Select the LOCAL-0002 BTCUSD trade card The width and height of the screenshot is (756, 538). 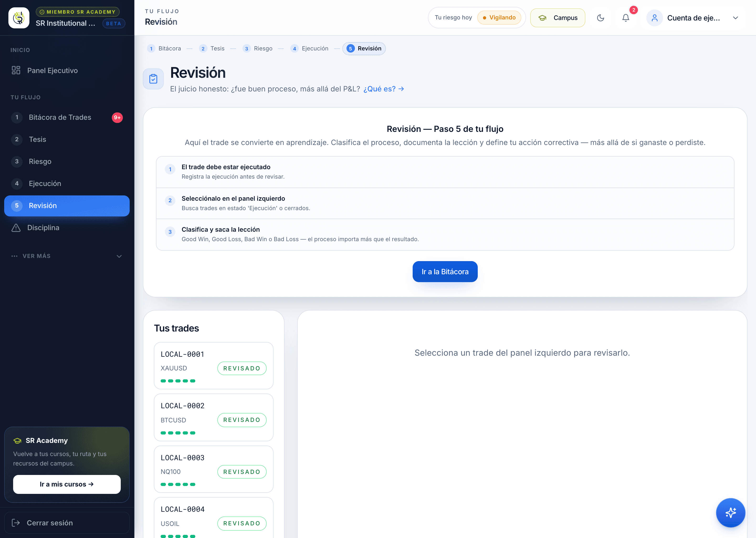point(213,417)
